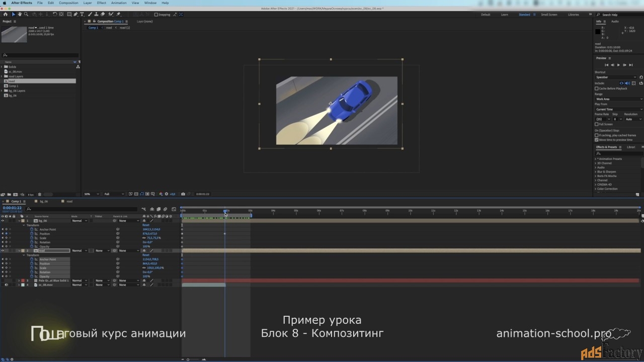Select the Zoom magnifier tool
Viewport: 644px width, 362px height.
[26, 15]
